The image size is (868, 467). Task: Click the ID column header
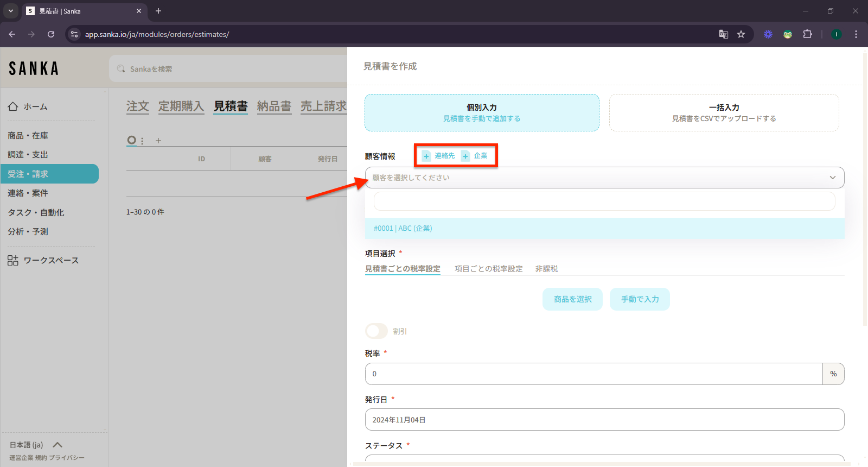click(x=202, y=159)
